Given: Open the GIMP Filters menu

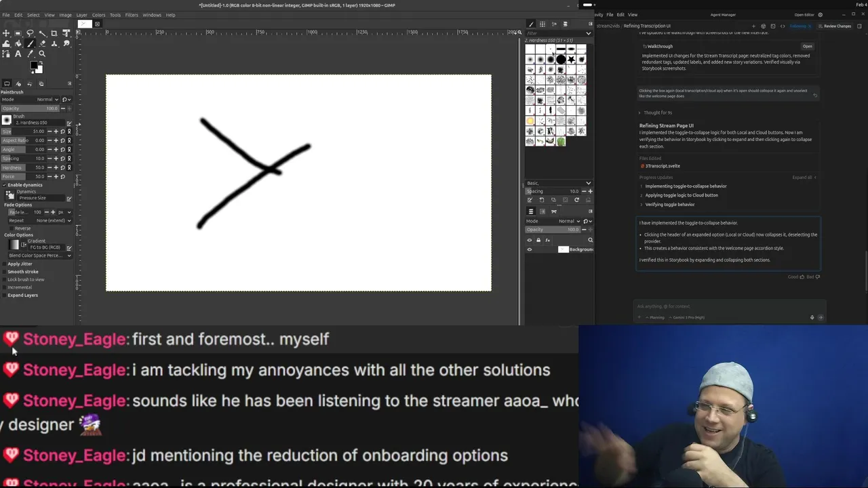Looking at the screenshot, I should coord(132,15).
